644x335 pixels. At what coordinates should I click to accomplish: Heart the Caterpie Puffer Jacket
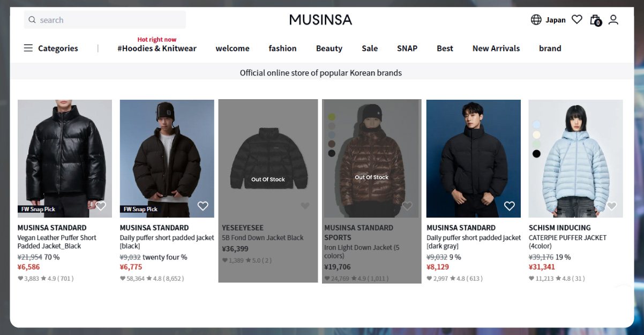611,206
